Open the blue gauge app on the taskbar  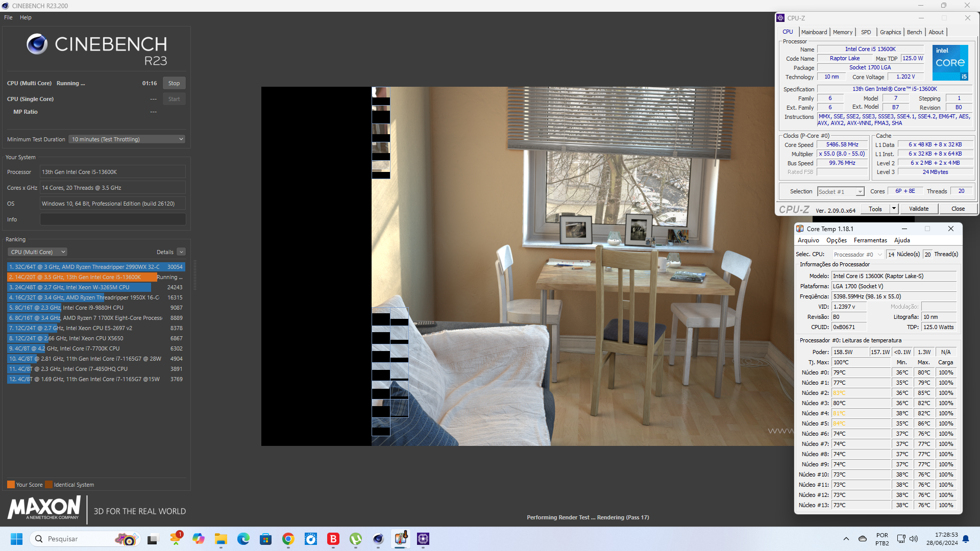click(x=311, y=539)
